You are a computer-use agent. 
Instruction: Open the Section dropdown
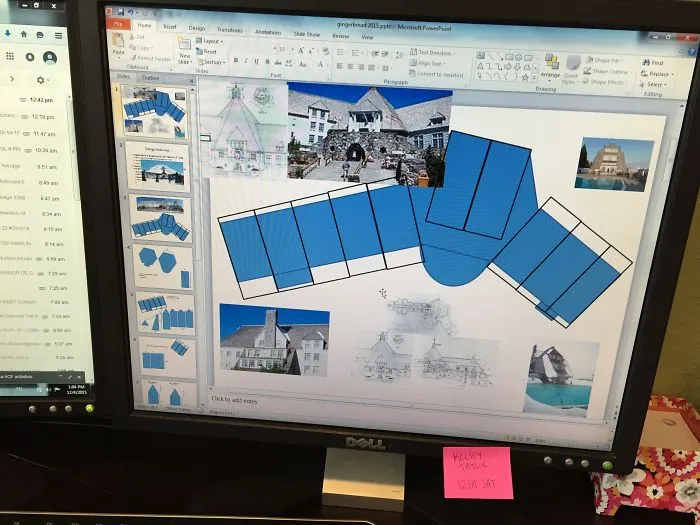point(211,62)
